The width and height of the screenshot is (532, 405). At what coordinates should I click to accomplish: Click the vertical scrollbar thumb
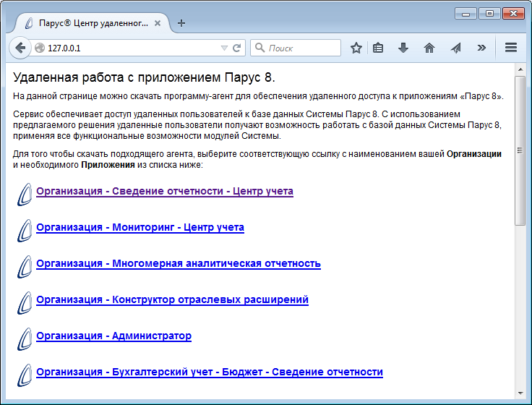[x=520, y=150]
